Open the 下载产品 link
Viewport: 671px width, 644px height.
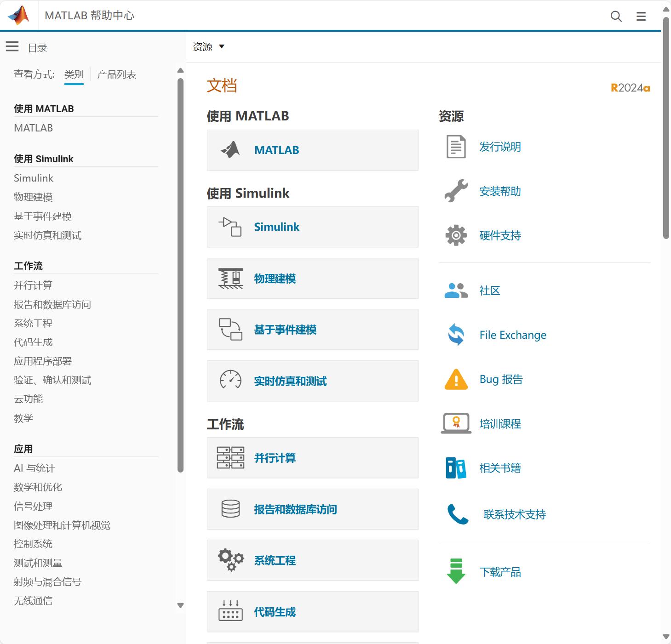click(x=500, y=572)
